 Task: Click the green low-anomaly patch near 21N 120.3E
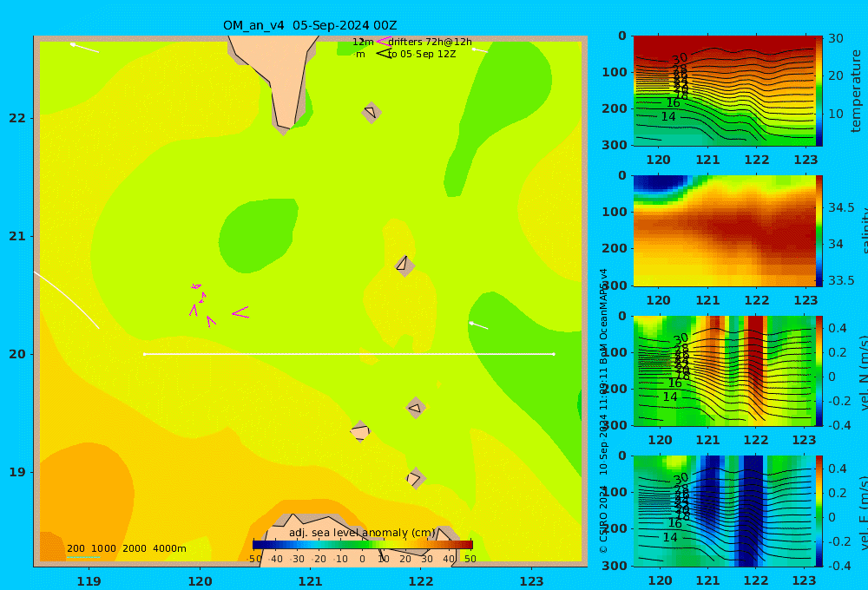[258, 235]
